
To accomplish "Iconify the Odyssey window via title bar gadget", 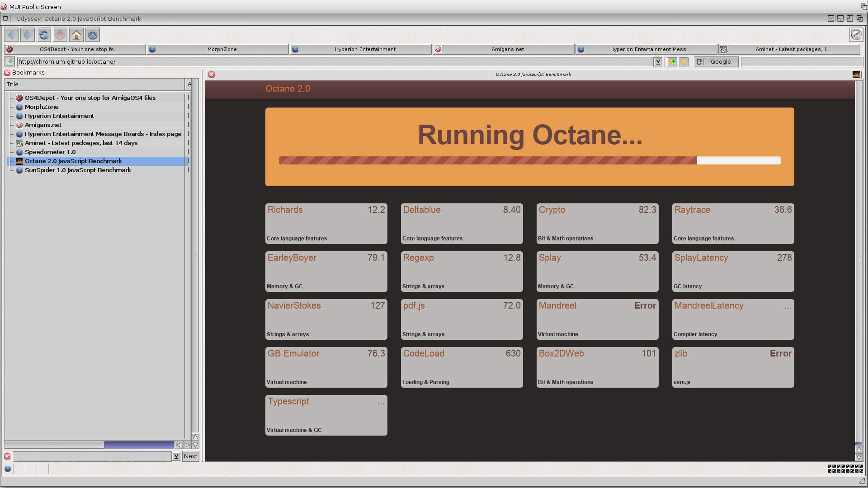I will coord(831,19).
